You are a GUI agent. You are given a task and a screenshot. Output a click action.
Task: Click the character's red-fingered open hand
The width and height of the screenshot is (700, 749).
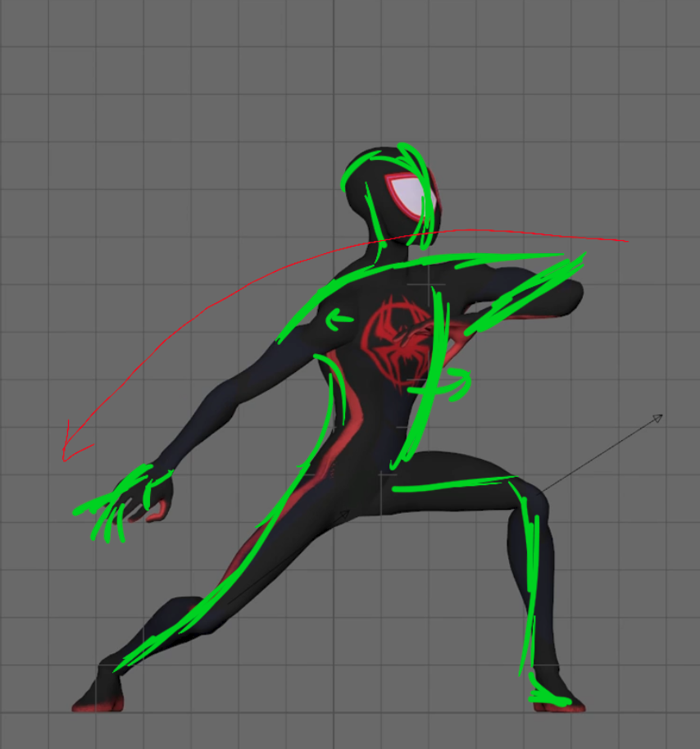coord(143,494)
